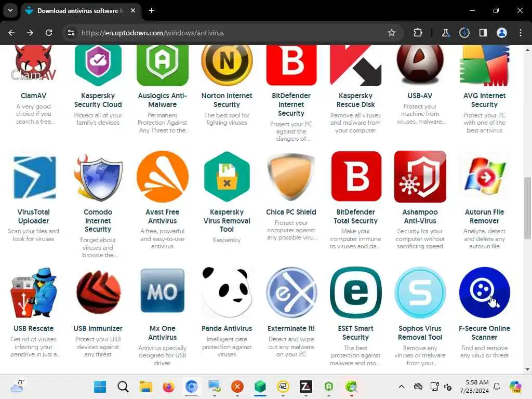Bookmark this page with the star icon
The width and height of the screenshot is (532, 399).
pyautogui.click(x=392, y=33)
